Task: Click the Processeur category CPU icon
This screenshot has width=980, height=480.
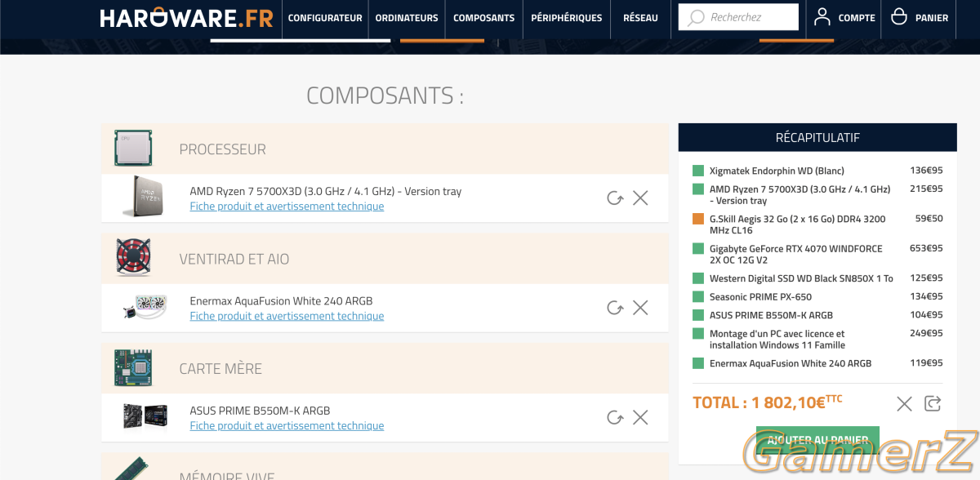Action: tap(133, 149)
